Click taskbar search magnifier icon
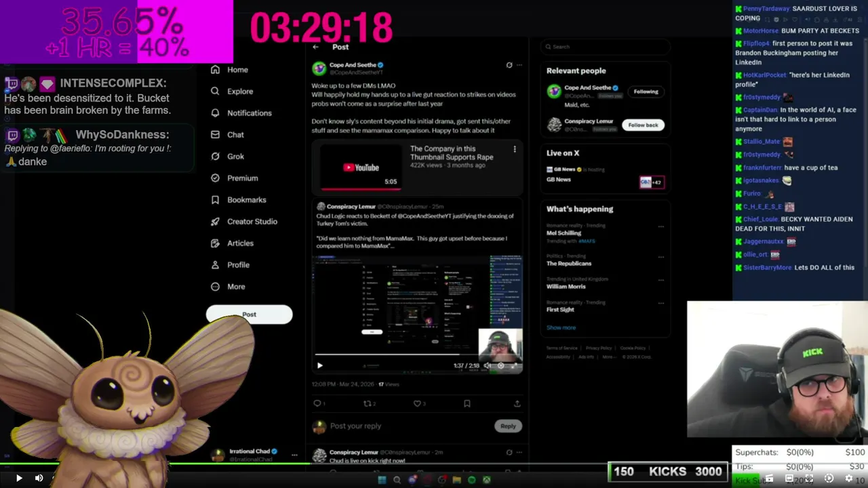This screenshot has height=488, width=868. pyautogui.click(x=397, y=480)
